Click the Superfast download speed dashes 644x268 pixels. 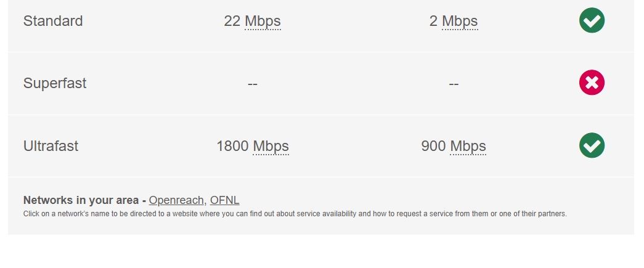(253, 84)
